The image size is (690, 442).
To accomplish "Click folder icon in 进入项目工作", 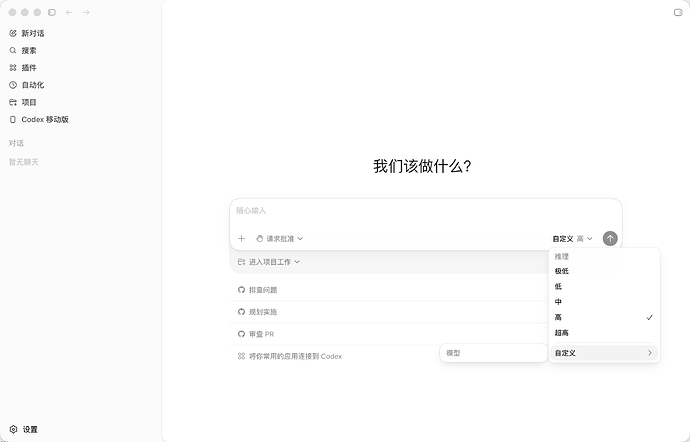I will [241, 262].
